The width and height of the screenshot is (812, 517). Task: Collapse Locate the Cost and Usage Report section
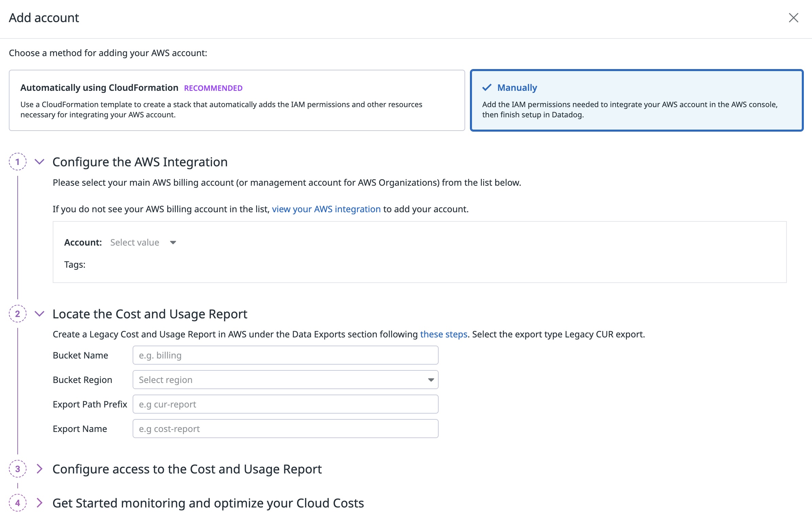(40, 314)
